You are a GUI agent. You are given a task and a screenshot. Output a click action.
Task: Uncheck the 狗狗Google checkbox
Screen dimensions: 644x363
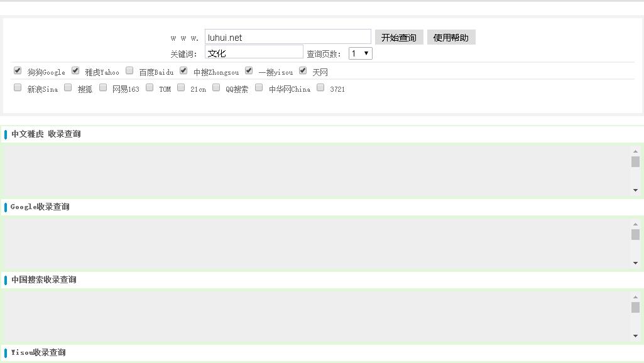(x=17, y=70)
